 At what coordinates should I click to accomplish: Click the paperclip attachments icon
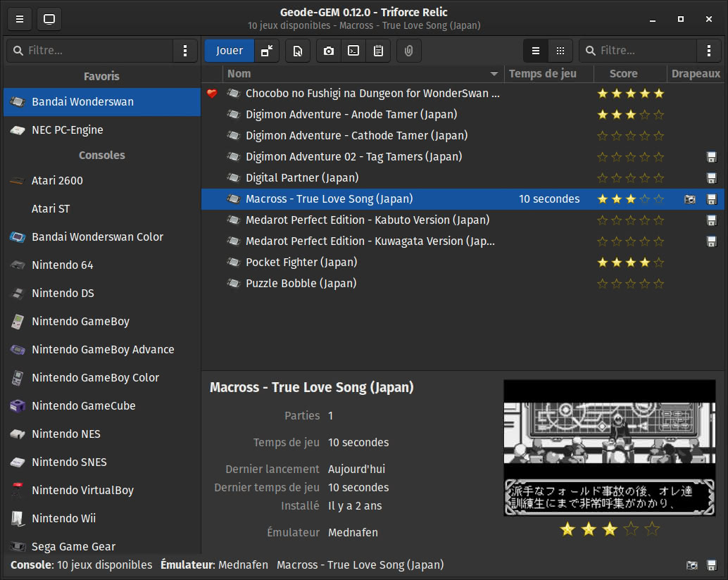click(x=409, y=51)
